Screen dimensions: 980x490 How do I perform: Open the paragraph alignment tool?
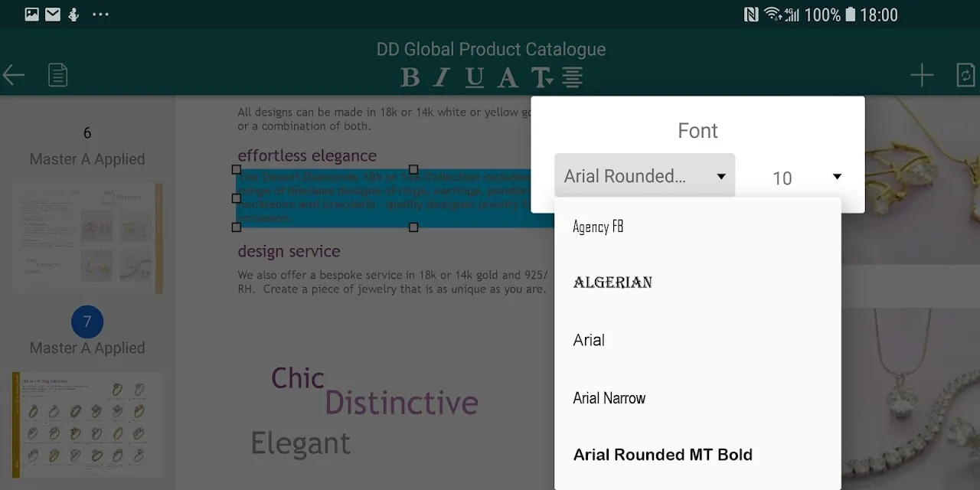(573, 77)
